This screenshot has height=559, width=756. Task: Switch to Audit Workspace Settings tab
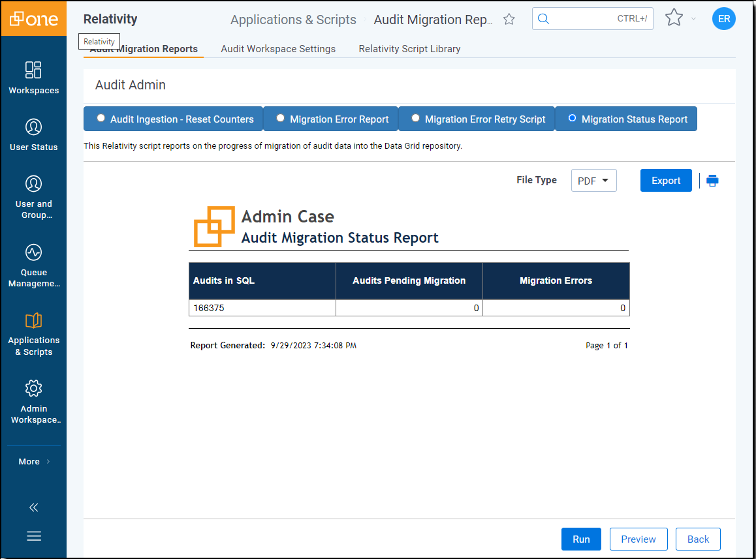click(278, 49)
